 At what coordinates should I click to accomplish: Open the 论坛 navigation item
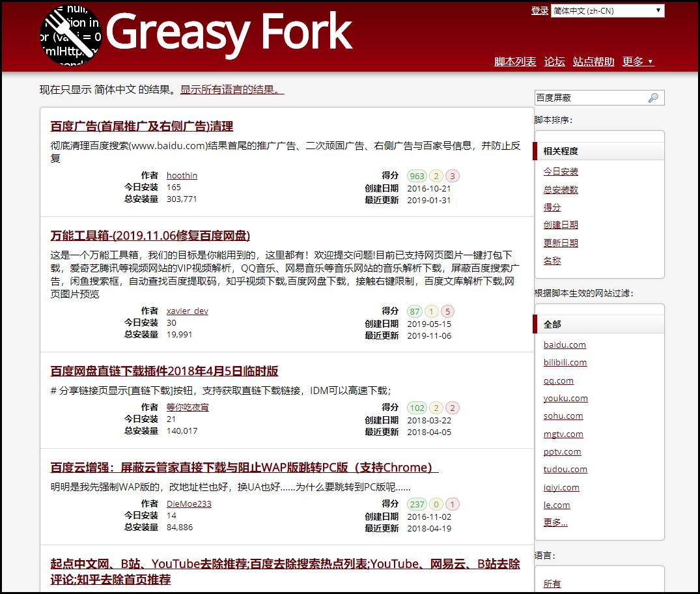click(x=554, y=61)
